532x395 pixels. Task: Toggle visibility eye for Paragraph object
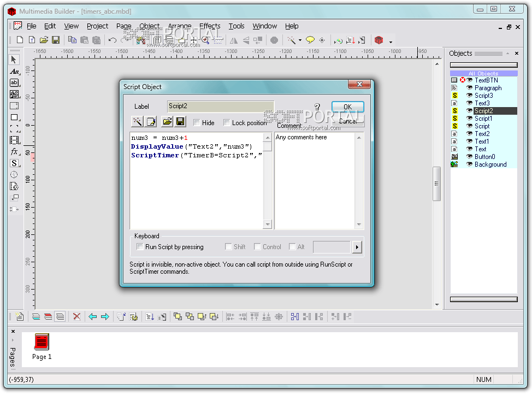pyautogui.click(x=469, y=88)
